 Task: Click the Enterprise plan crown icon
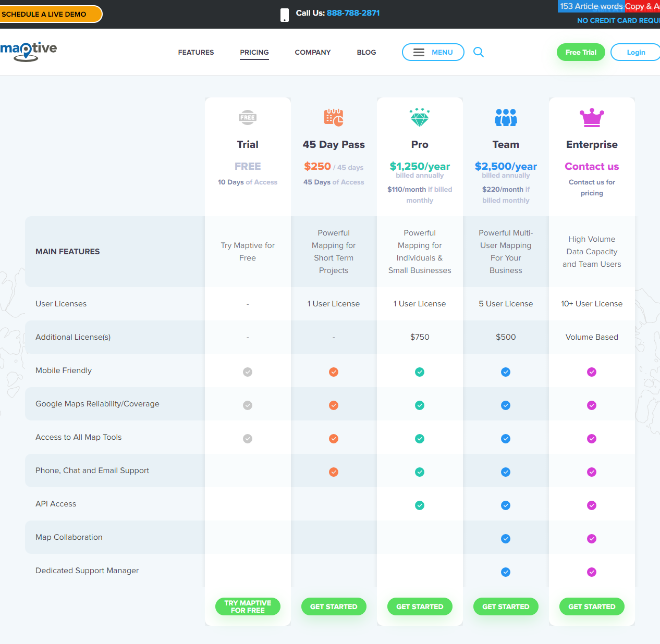(x=592, y=118)
